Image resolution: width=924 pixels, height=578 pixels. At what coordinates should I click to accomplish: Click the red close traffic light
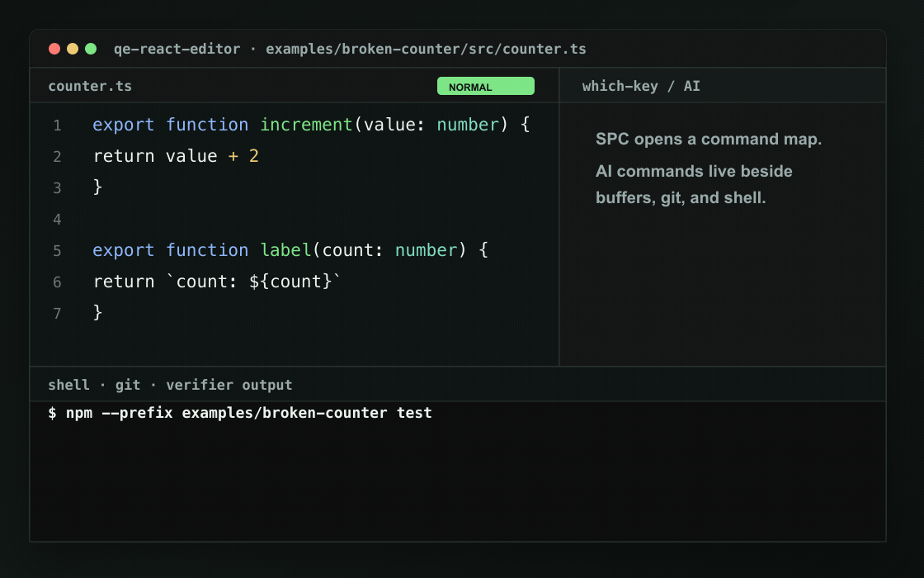[x=54, y=49]
